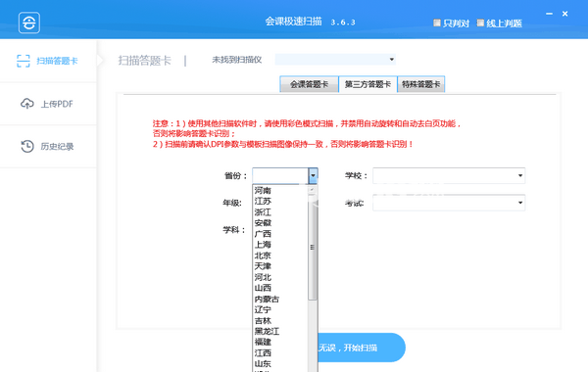Enable the 只判对 checkbox
This screenshot has height=372, width=588.
436,23
